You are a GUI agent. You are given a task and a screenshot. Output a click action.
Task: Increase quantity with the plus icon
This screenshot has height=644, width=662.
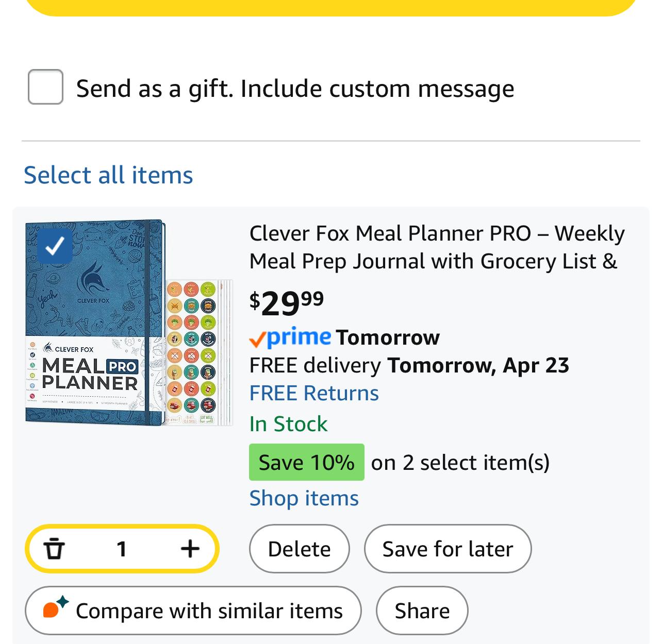[190, 549]
